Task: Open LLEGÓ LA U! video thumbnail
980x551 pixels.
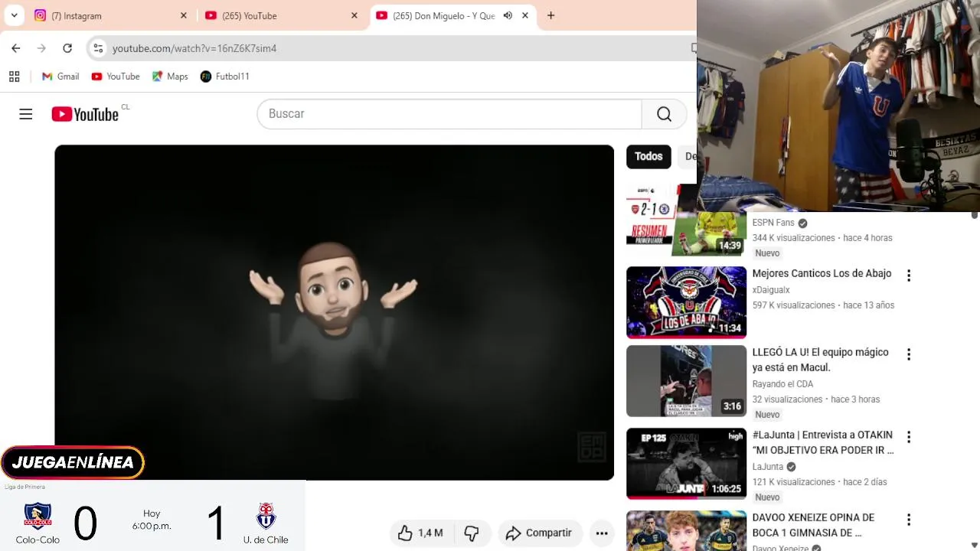Action: (686, 381)
